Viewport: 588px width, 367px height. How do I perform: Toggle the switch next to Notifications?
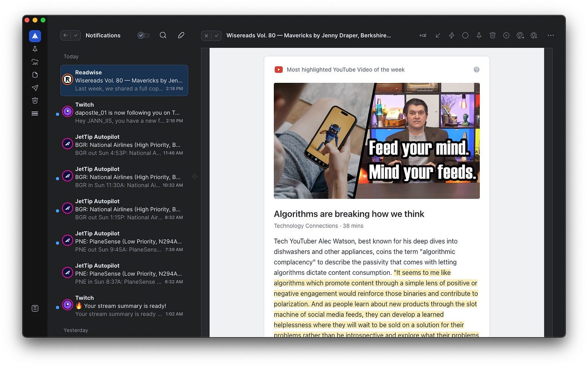coord(143,36)
